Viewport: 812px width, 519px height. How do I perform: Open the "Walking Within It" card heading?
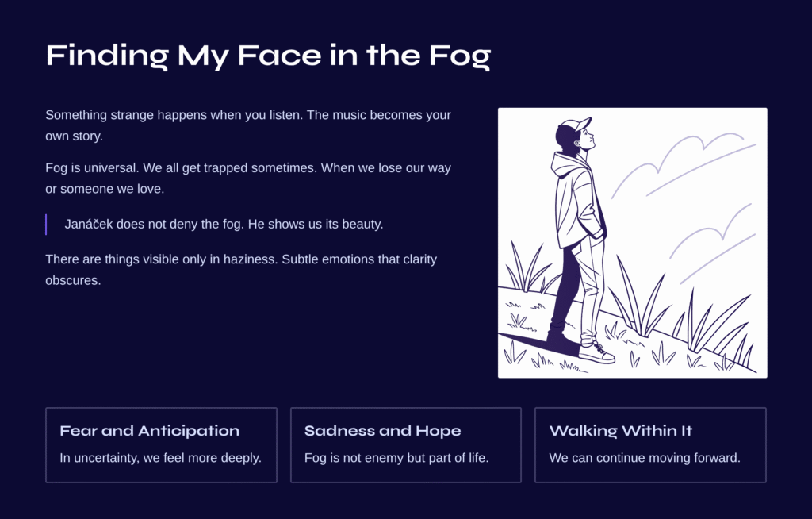click(621, 431)
